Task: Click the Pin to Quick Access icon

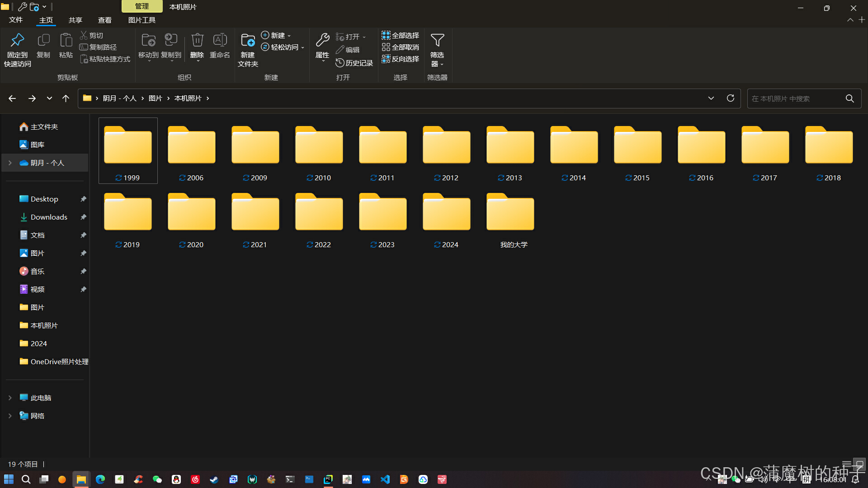Action: tap(18, 41)
